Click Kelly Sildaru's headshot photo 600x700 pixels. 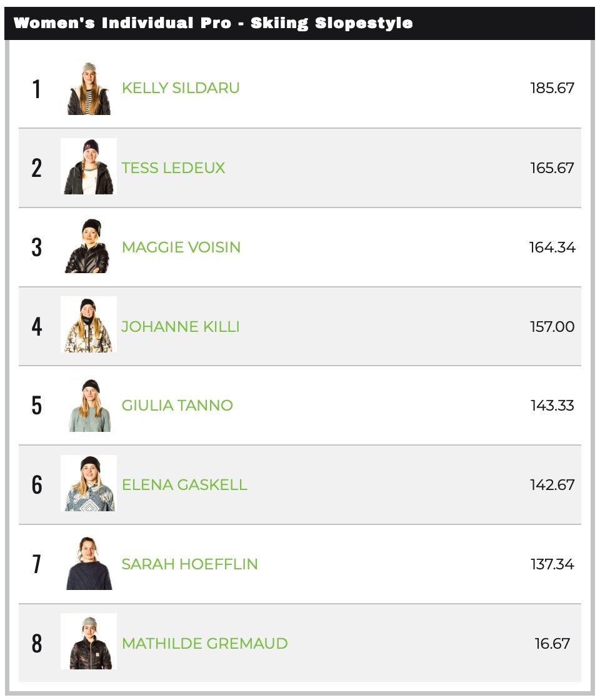pos(89,88)
